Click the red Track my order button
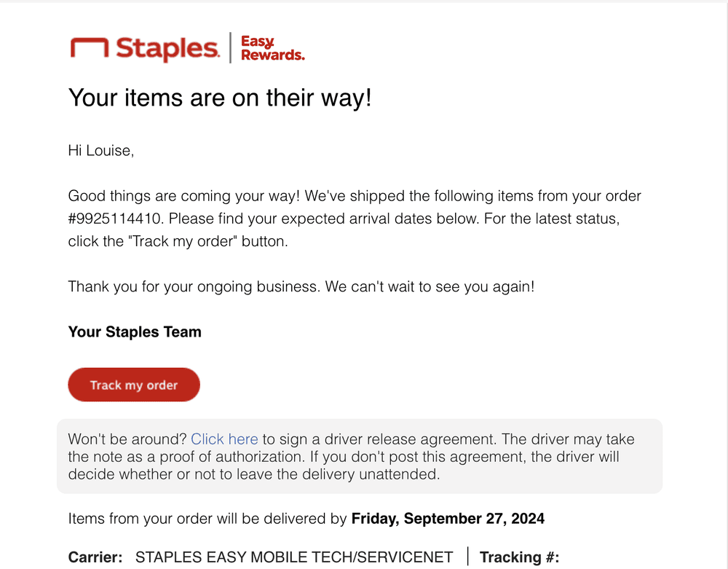The height and width of the screenshot is (569, 728). (134, 385)
